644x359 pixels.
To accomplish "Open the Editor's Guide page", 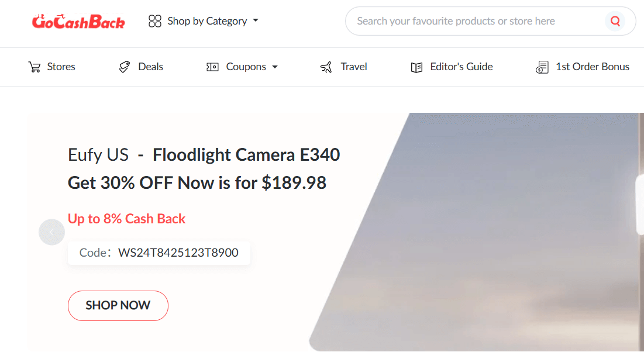I will coord(461,67).
